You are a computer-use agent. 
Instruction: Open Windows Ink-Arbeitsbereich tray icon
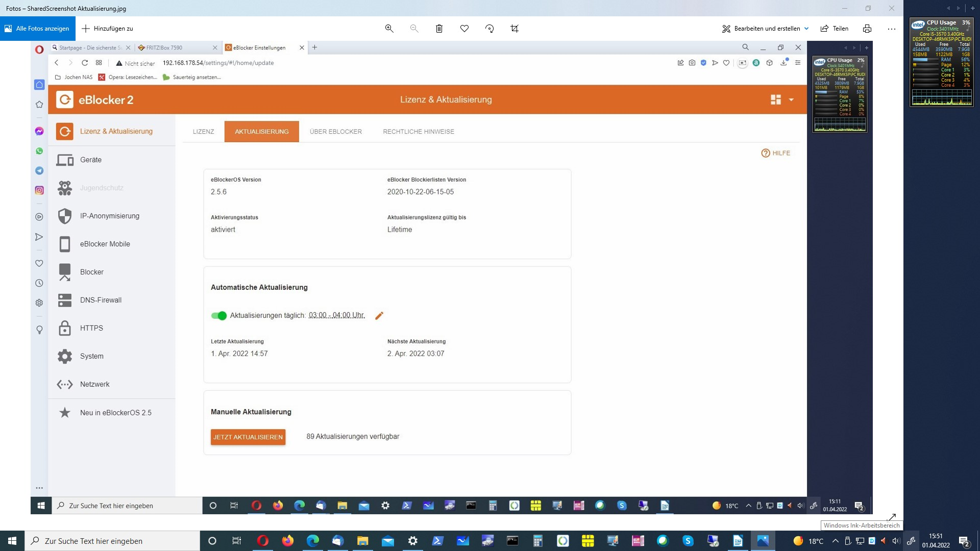click(911, 541)
